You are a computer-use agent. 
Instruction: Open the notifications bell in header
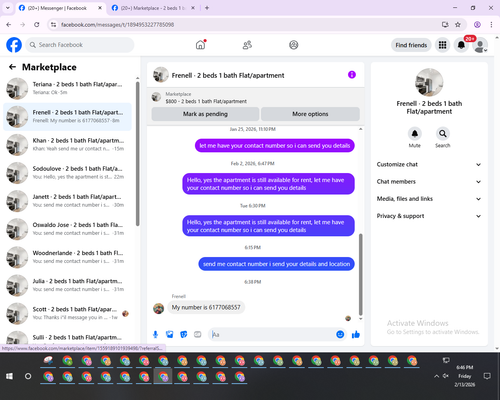[461, 45]
